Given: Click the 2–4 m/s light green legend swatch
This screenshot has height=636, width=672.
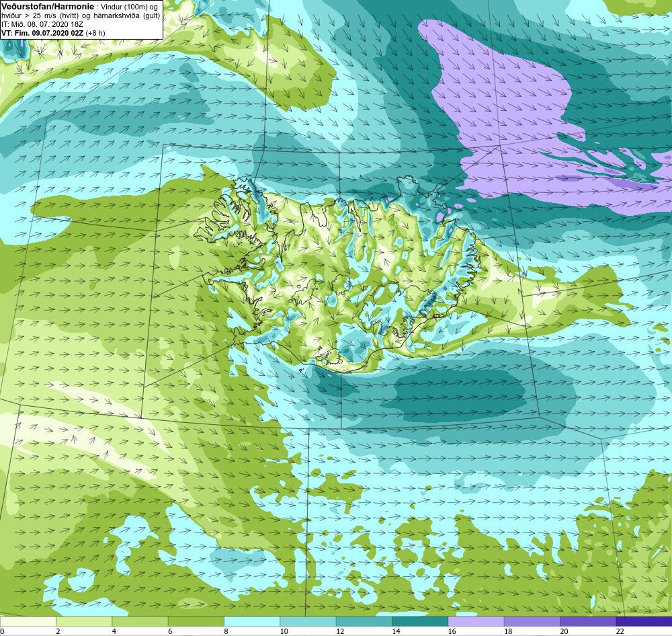Looking at the screenshot, I should click(84, 621).
